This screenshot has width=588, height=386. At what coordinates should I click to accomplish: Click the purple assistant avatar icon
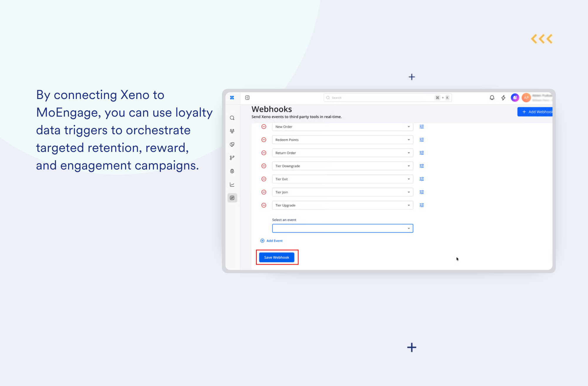515,98
